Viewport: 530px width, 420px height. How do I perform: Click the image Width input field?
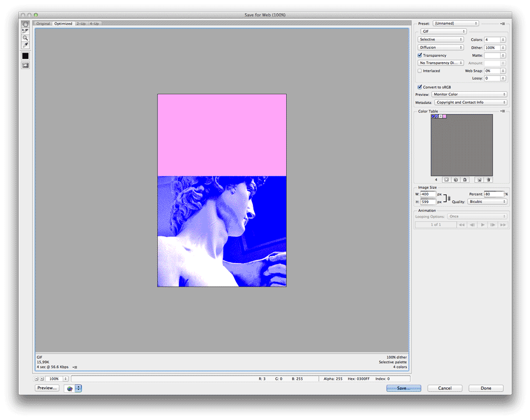pos(428,194)
